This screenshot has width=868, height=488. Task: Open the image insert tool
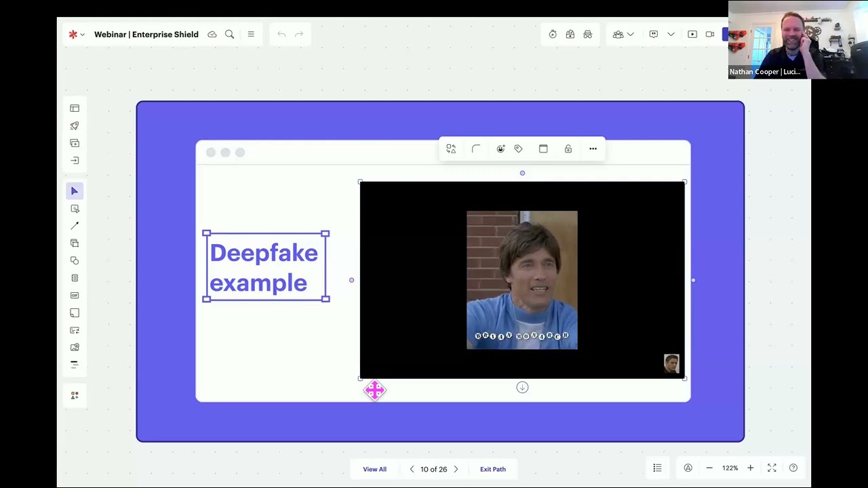[x=75, y=348]
